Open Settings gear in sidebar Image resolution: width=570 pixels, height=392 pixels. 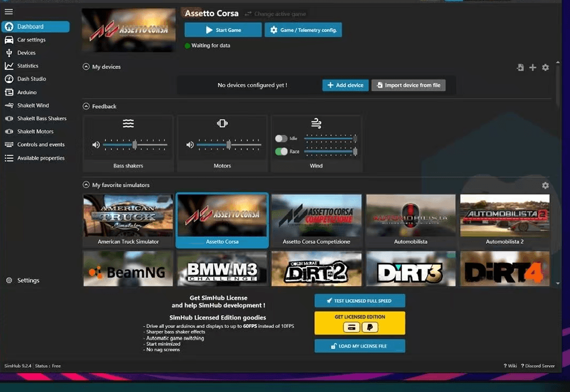(9, 280)
